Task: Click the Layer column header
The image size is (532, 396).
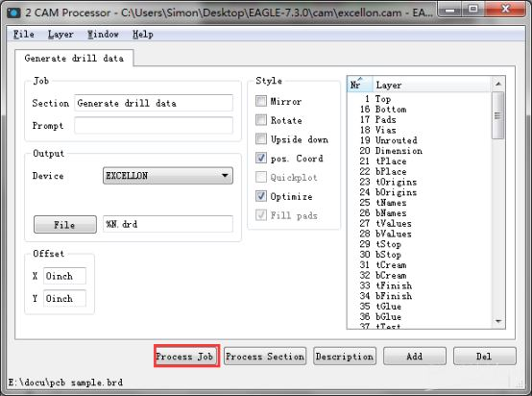Action: [x=431, y=85]
